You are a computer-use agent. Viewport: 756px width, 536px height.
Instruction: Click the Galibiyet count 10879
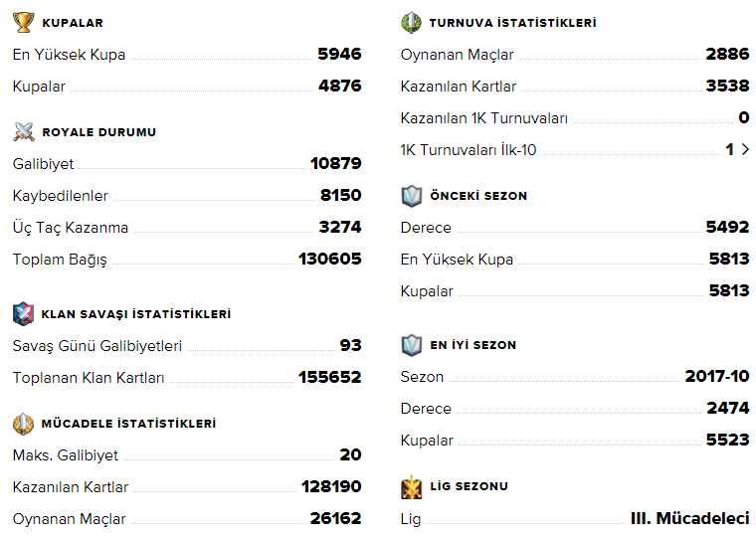click(x=335, y=163)
